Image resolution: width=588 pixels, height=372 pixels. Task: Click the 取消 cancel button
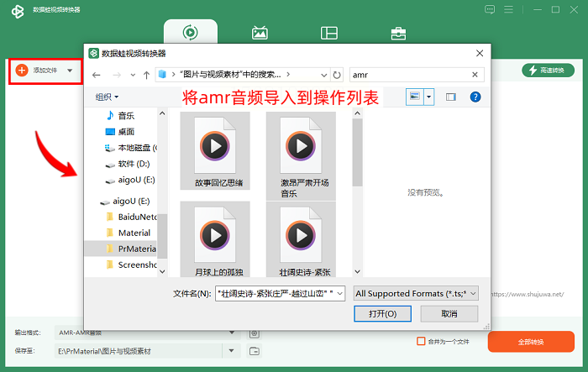(449, 313)
